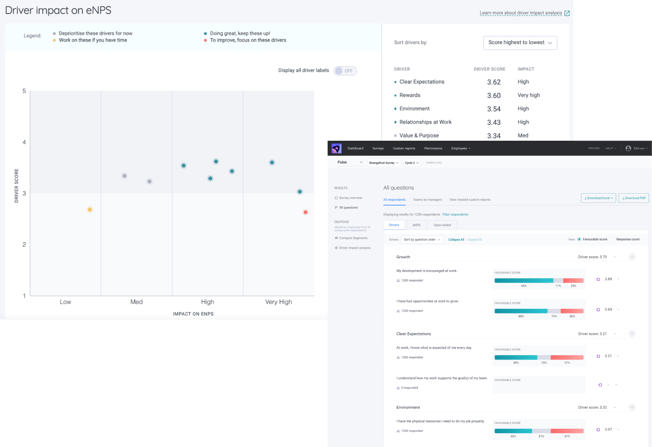The image size is (652, 447).
Task: Click the purple icon next to score 3.69
Action: coord(598,310)
